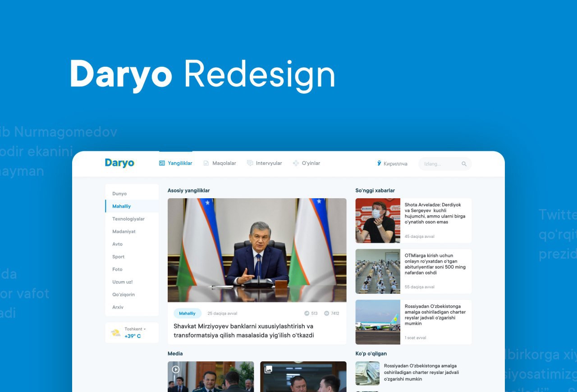Click the Ў icon beside Кириллча
The width and height of the screenshot is (577, 392).
379,163
